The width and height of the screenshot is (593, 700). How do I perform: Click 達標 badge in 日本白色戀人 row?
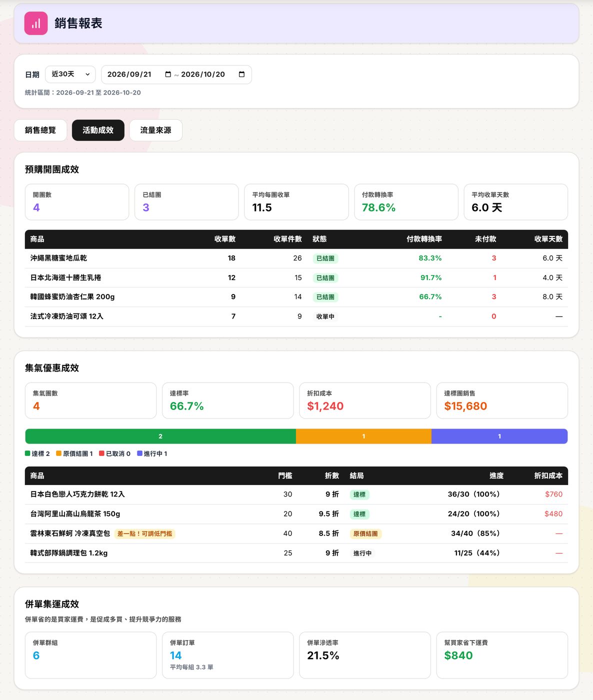[x=359, y=494]
